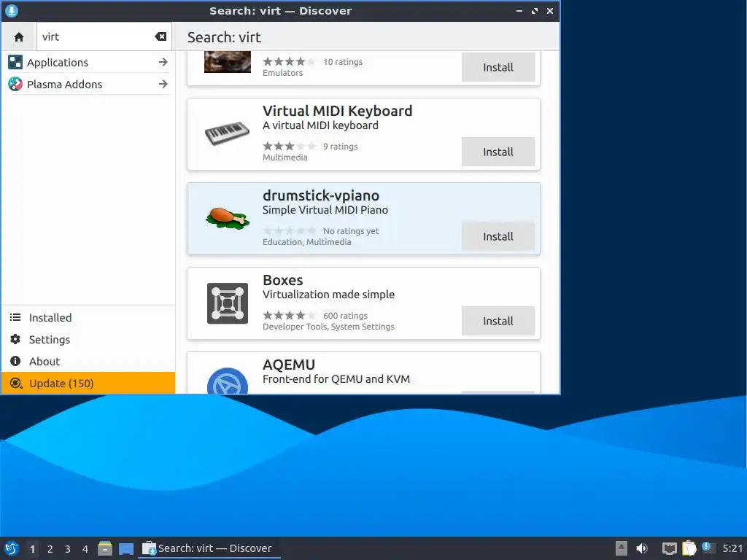This screenshot has width=747, height=560.
Task: Install drumstick-vpiano
Action: [498, 237]
